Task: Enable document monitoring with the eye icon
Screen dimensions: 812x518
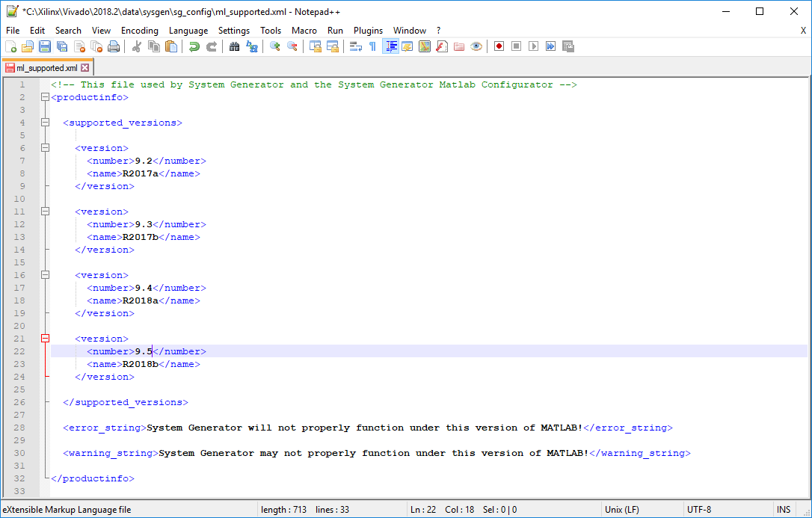Action: pyautogui.click(x=476, y=46)
